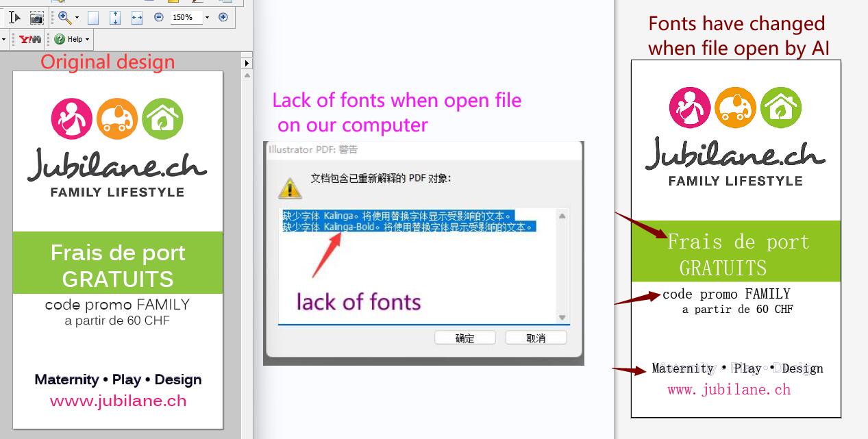Click the panel scroll right arrow

point(247,63)
